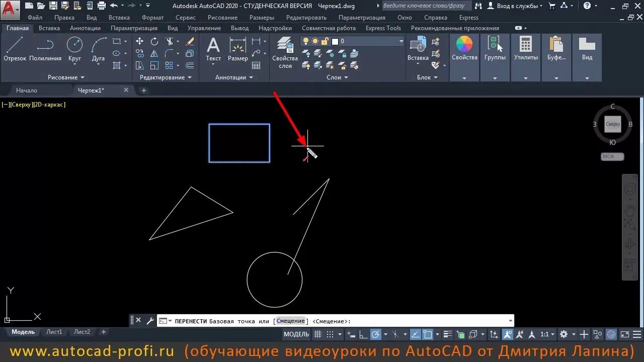Image resolution: width=644 pixels, height=362 pixels.
Task: Select the Copy tool in Редактирование
Action: pyautogui.click(x=140, y=53)
